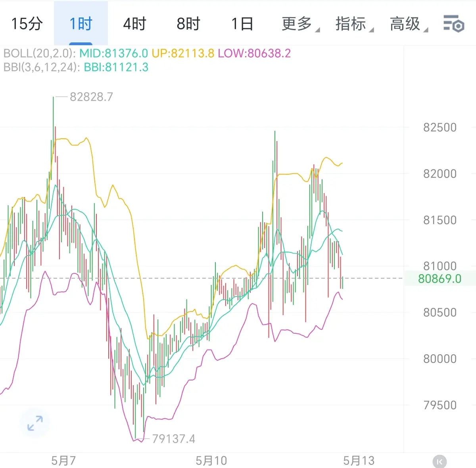Open the chart settings icon
Image resolution: width=476 pixels, height=468 pixels.
coord(453,23)
